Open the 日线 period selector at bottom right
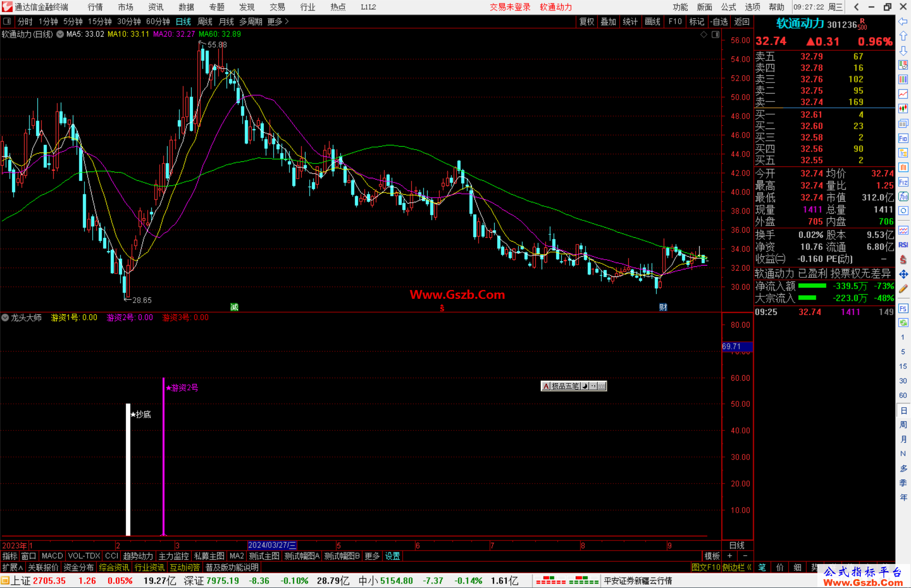The image size is (911, 588). (737, 545)
